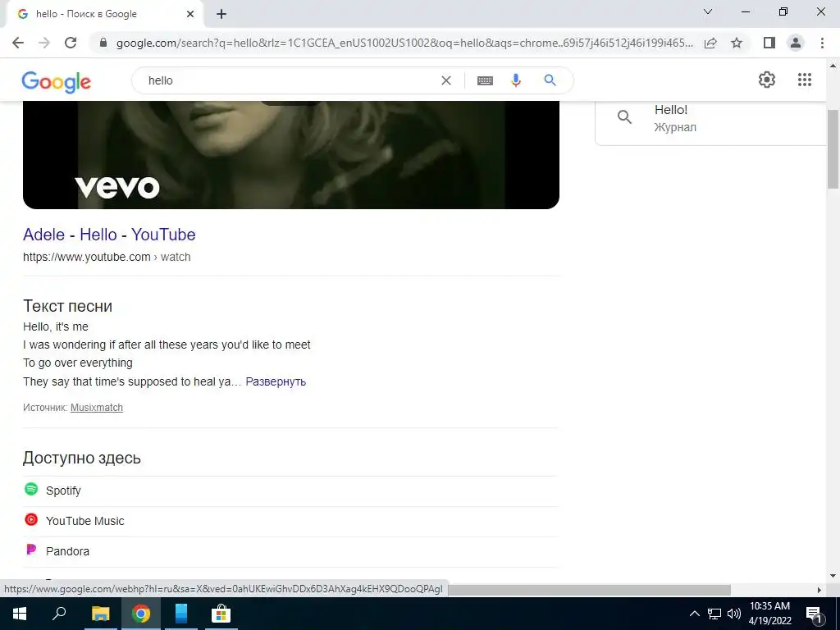This screenshot has height=630, width=840.
Task: Submit search with magnifier icon
Action: coord(550,80)
